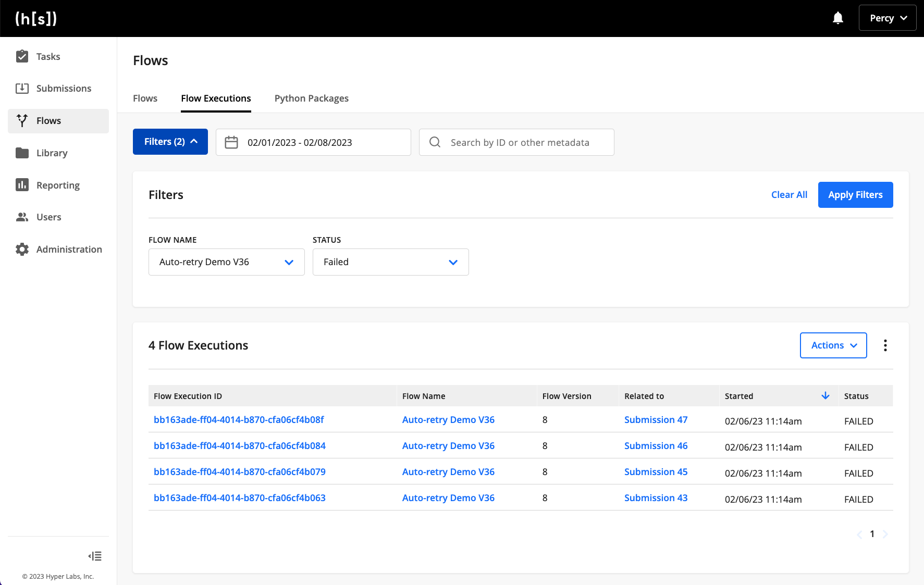Click the search magnifier icon
The width and height of the screenshot is (924, 585).
click(x=435, y=142)
